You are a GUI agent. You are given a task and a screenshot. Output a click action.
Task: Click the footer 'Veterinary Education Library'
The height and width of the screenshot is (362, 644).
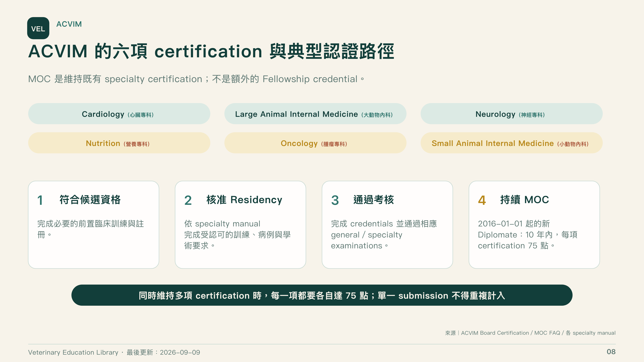[73, 352]
